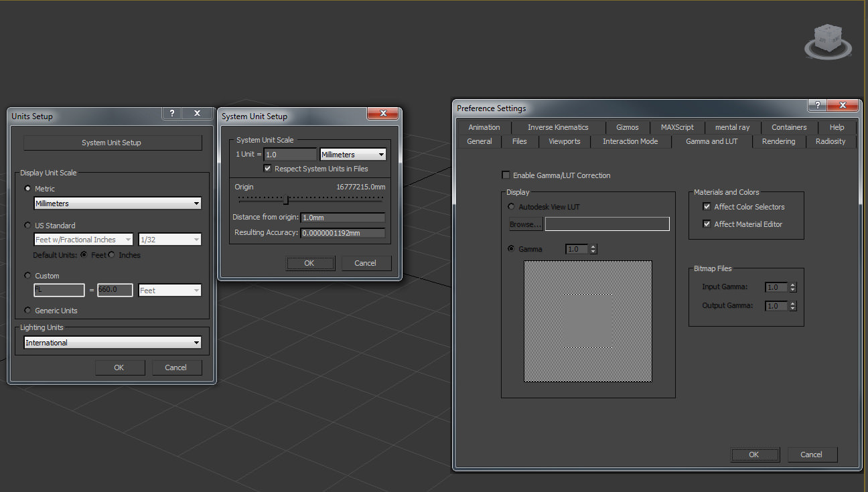The image size is (868, 492).
Task: Switch to the Containers tab
Action: (x=789, y=127)
